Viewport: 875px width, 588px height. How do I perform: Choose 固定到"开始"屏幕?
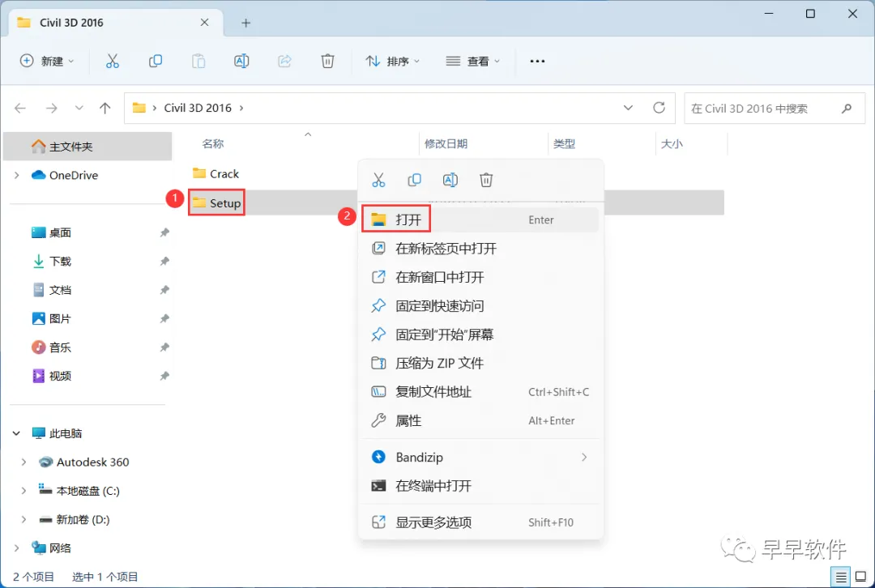click(480, 334)
